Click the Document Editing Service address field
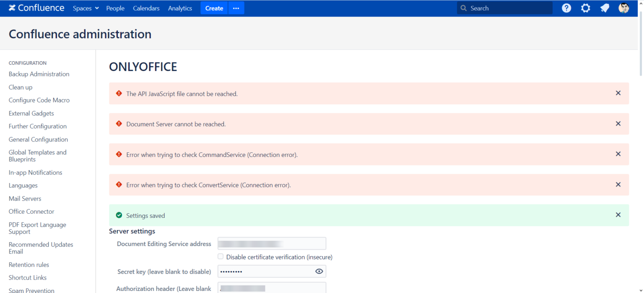Image resolution: width=644 pixels, height=293 pixels. click(272, 243)
